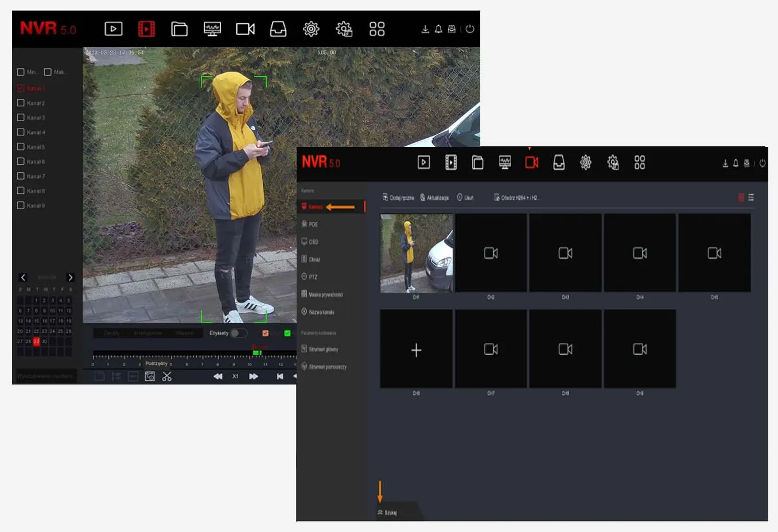Open storage tray icon in right NVR window
The height and width of the screenshot is (532, 778).
[559, 163]
